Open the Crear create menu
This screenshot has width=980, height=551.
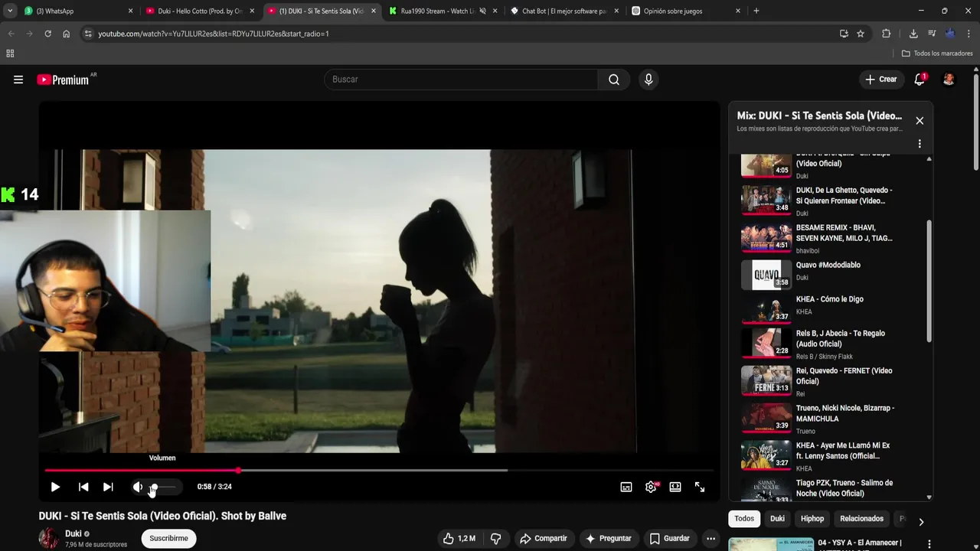[x=881, y=80]
